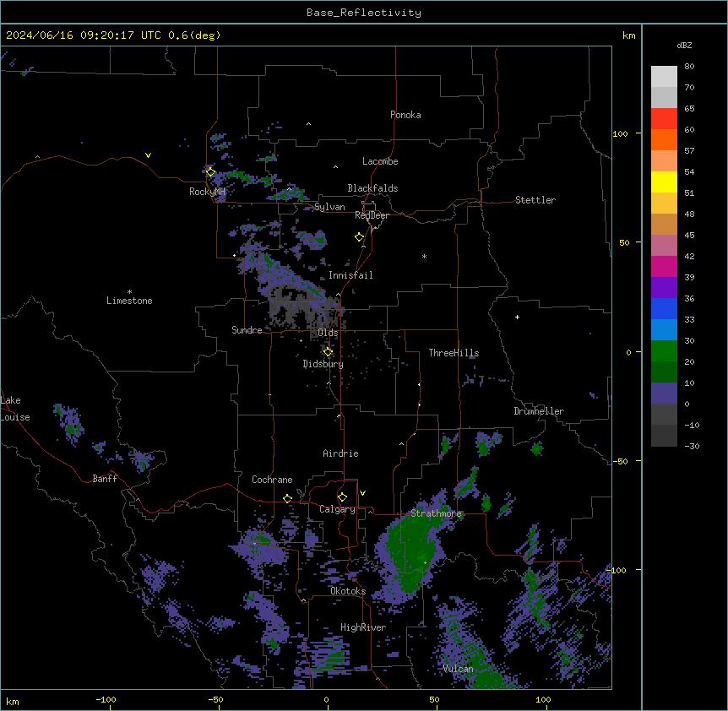The image size is (728, 711).
Task: Click the yellow diamond marker south of RedDeer
Action: point(359,236)
